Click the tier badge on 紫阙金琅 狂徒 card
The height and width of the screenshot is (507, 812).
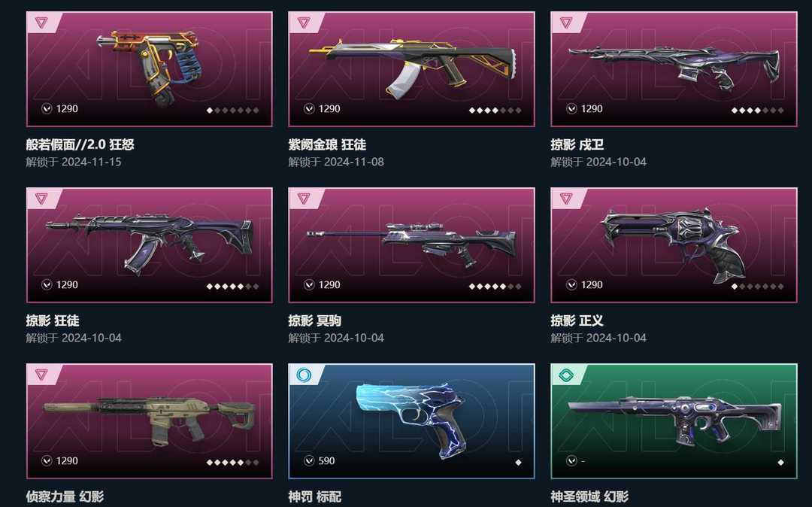click(304, 23)
